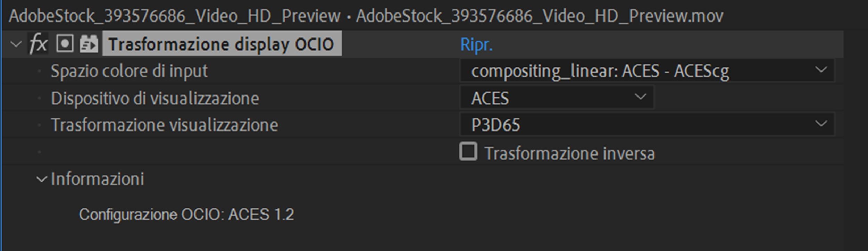Click the Informazioni section label
Viewport: 868px width, 251px height.
(x=97, y=179)
